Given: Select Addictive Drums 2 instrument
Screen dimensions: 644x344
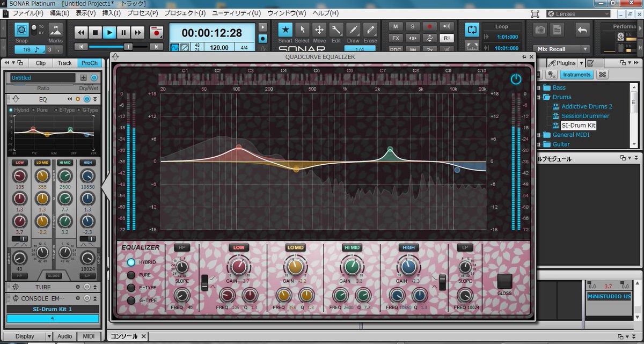Looking at the screenshot, I should click(587, 106).
